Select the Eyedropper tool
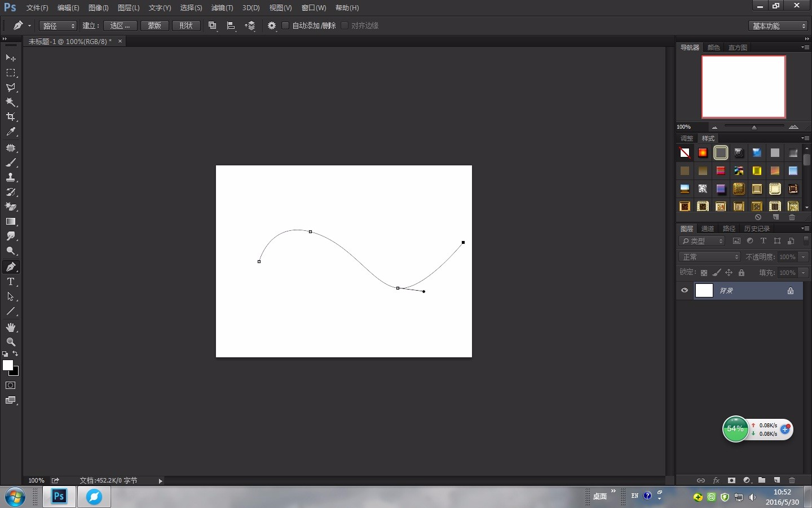Screen dimensions: 812x508 (x=11, y=132)
